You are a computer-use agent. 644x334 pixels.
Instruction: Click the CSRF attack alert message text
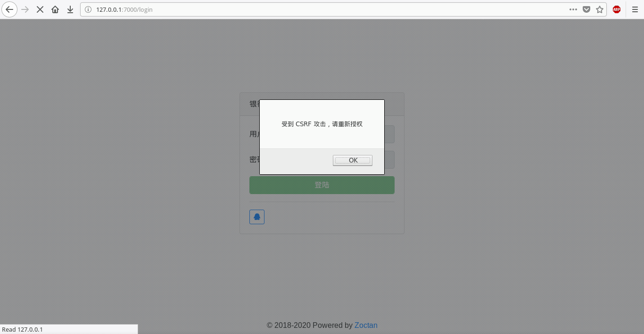322,124
